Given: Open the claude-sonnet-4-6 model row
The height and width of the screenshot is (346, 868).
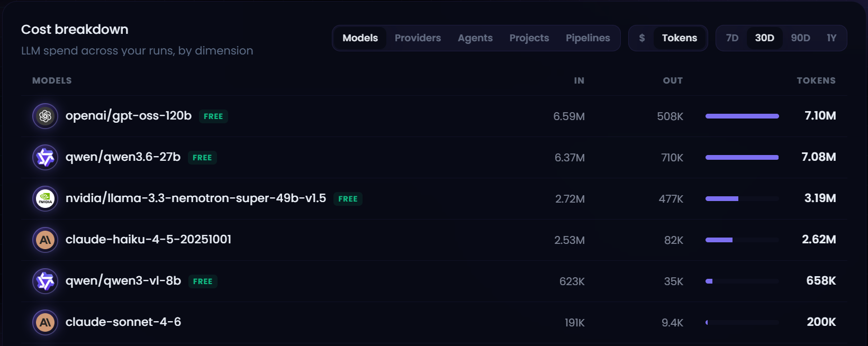Looking at the screenshot, I should click(x=434, y=322).
